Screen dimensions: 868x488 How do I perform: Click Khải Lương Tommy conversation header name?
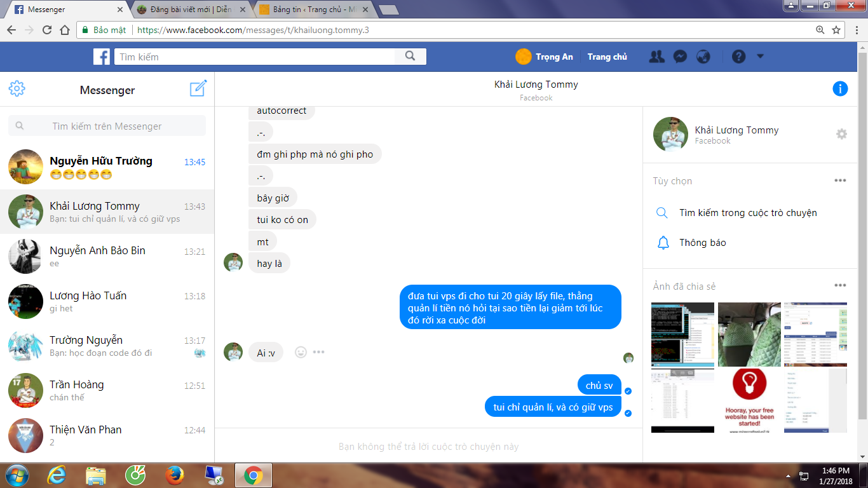point(536,85)
